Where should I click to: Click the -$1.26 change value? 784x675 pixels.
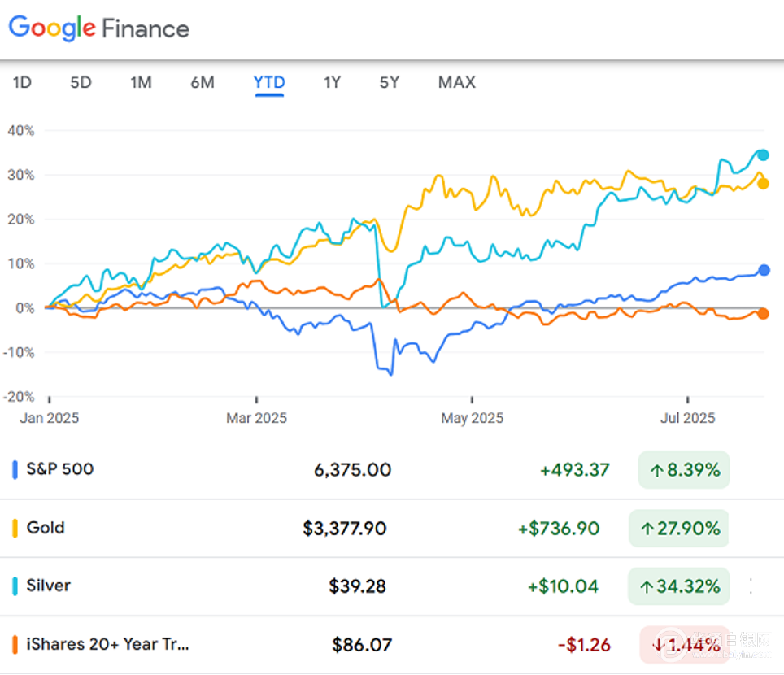(584, 645)
